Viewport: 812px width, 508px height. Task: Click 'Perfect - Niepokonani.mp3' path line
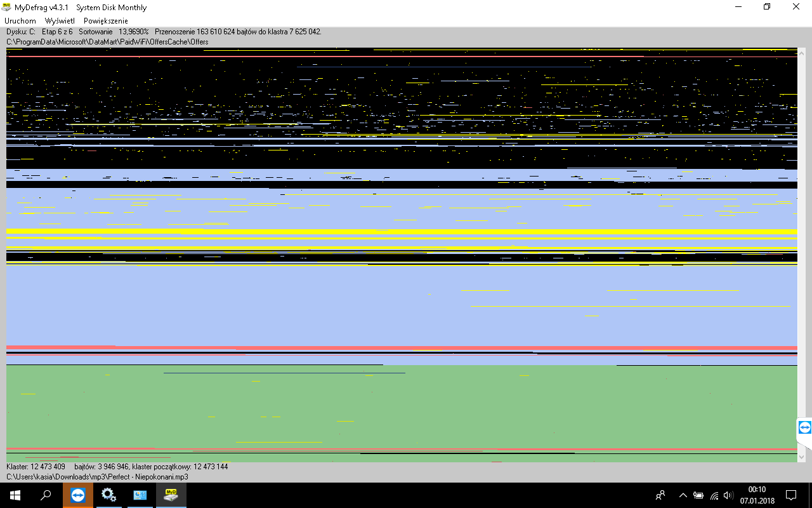pyautogui.click(x=97, y=476)
